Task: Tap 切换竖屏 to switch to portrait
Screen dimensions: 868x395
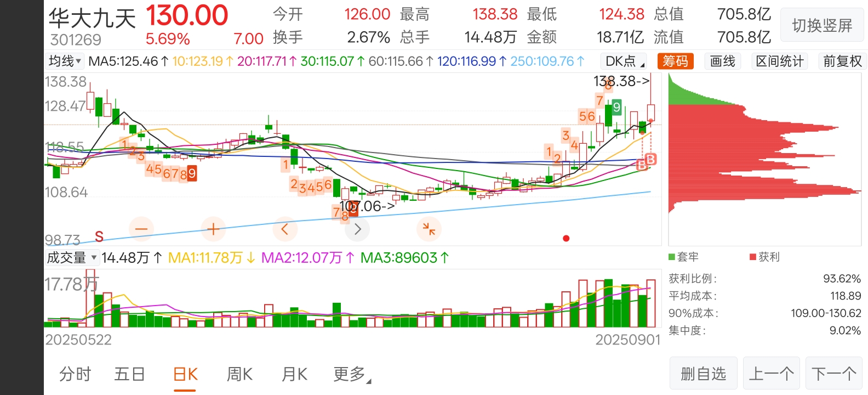Action: point(822,25)
